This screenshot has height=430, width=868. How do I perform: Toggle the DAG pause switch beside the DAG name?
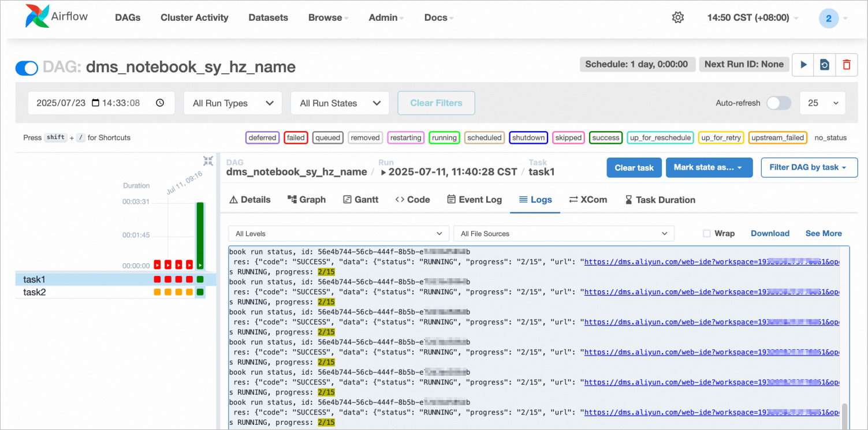27,68
